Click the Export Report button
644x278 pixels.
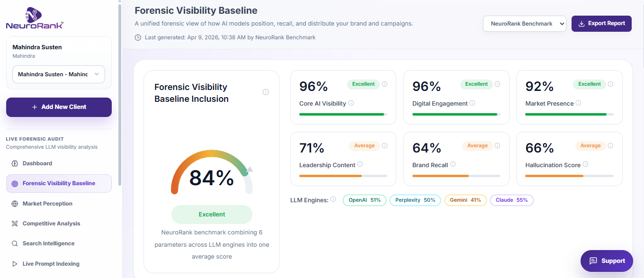click(601, 23)
